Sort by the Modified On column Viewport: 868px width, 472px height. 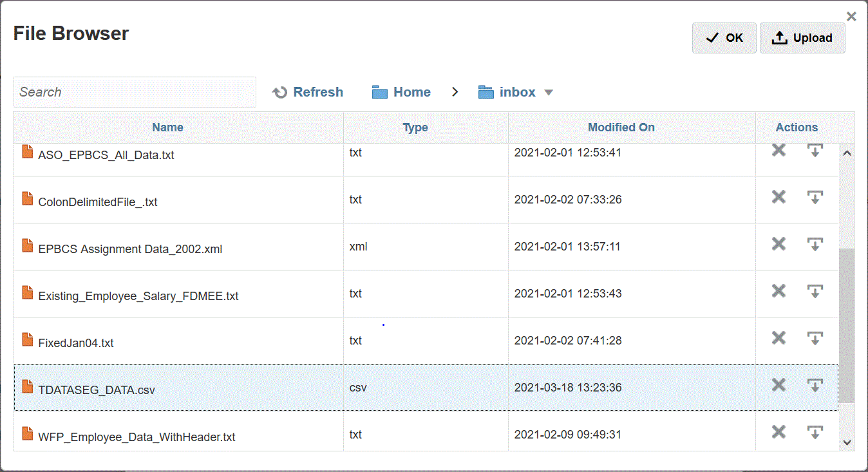pyautogui.click(x=621, y=127)
